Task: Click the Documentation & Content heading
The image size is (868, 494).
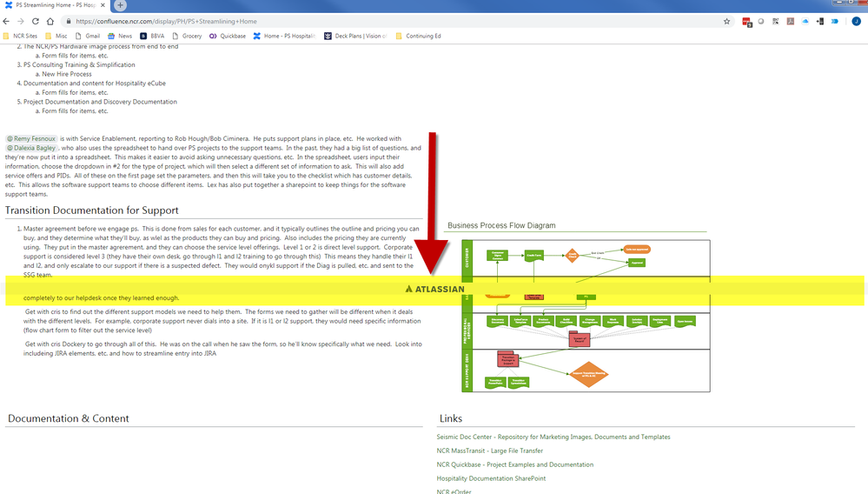Action: pyautogui.click(x=68, y=418)
